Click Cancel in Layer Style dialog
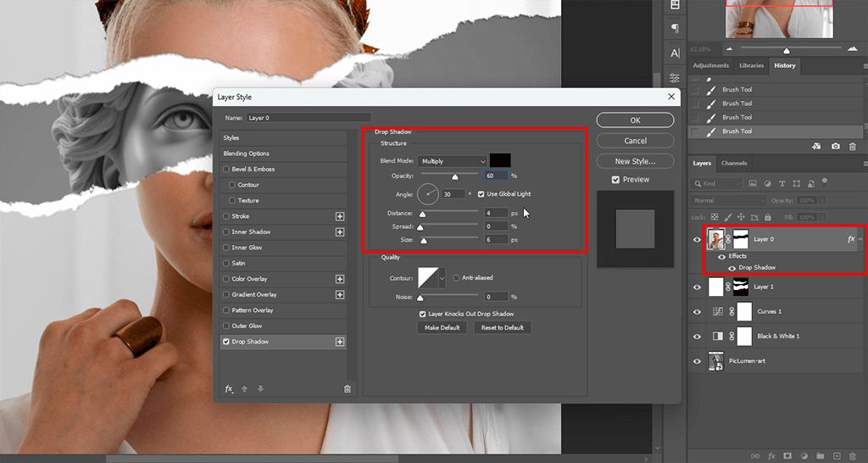This screenshot has height=463, width=868. point(635,141)
